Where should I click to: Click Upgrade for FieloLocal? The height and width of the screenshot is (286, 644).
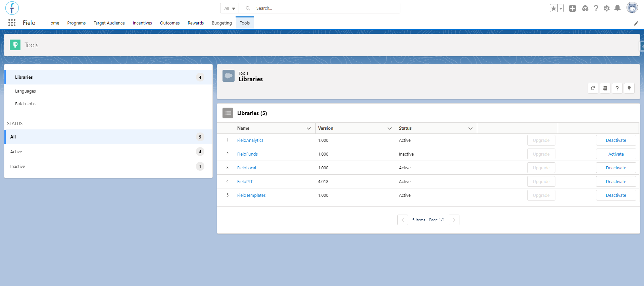(541, 168)
